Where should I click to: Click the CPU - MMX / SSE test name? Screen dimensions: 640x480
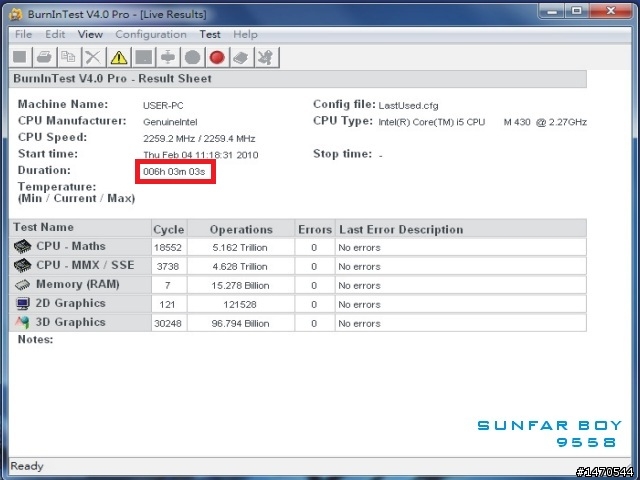85,265
